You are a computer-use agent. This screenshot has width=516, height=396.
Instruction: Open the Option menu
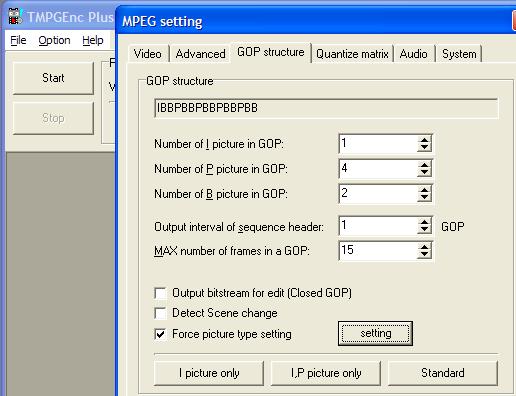click(54, 40)
